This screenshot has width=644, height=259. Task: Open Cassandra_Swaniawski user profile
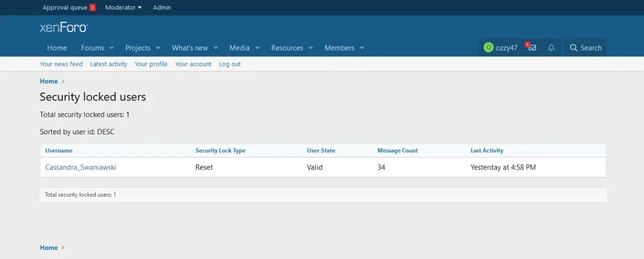80,167
